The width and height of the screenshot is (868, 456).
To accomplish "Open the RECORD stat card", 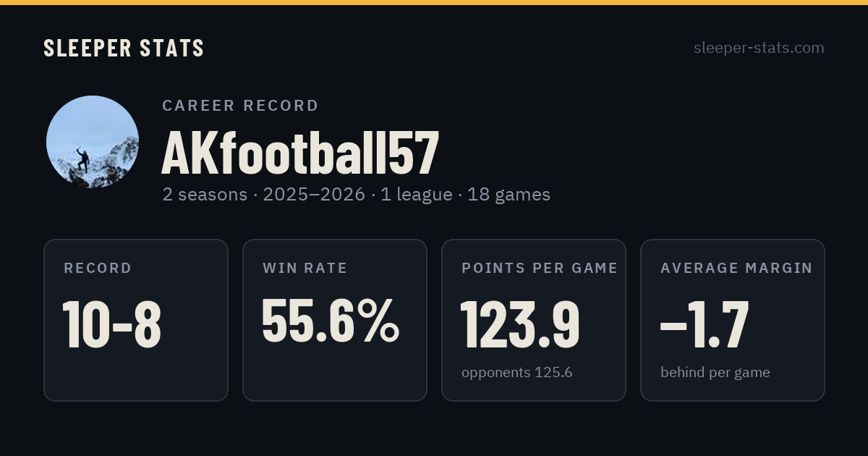I will (x=136, y=320).
